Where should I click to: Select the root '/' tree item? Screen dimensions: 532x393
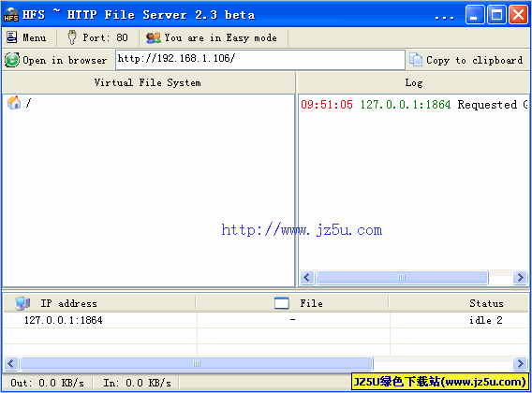[x=28, y=102]
